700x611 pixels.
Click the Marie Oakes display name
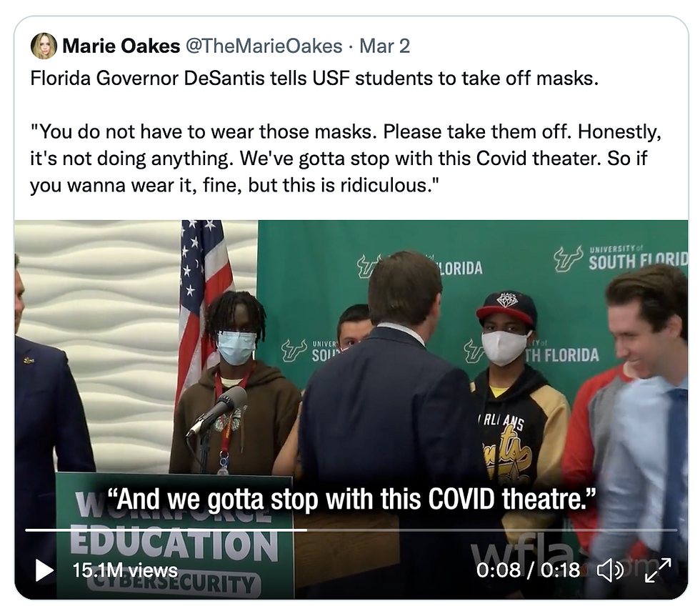[x=121, y=46]
